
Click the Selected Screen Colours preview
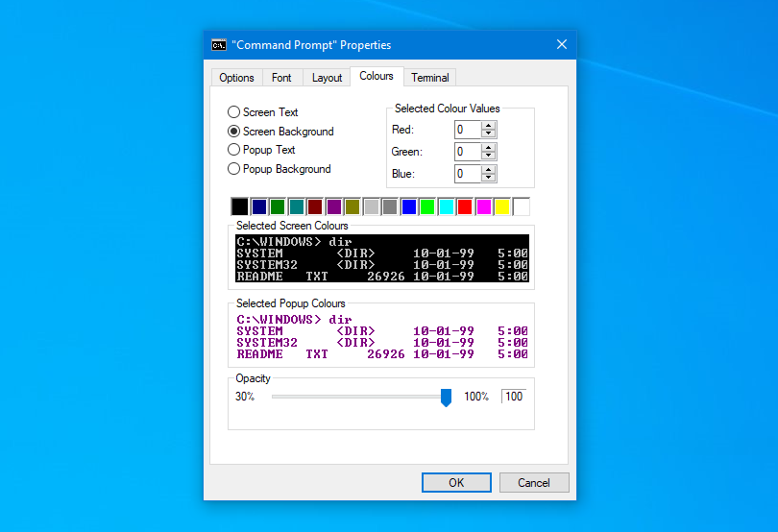[382, 258]
